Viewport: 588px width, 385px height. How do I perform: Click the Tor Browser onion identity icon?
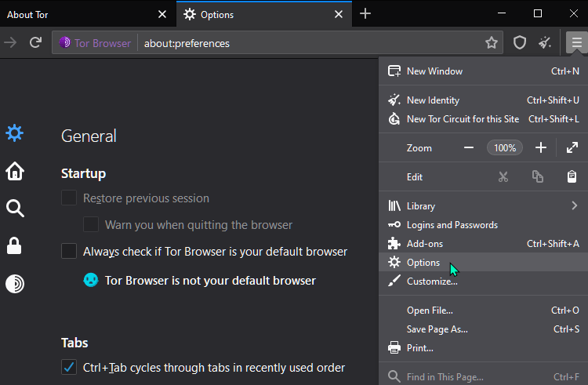[x=64, y=42]
